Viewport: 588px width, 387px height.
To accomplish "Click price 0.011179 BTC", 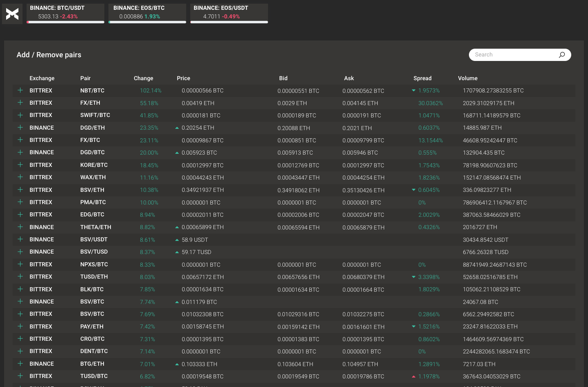I will pyautogui.click(x=199, y=302).
